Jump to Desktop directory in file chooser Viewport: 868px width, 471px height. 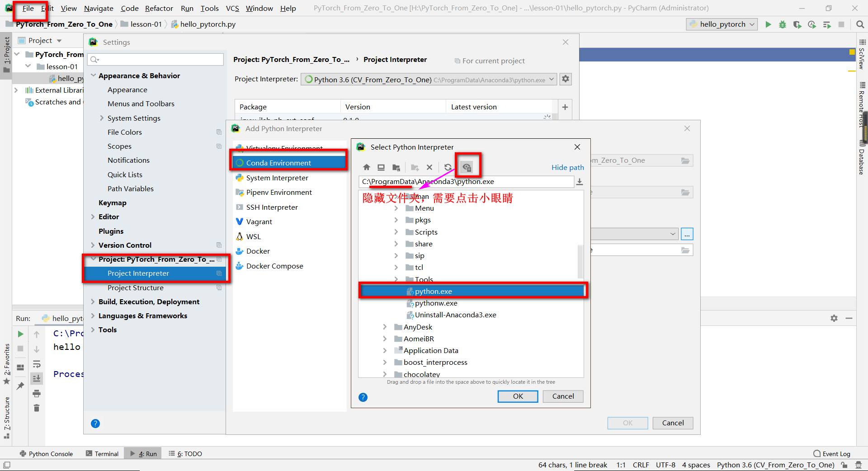coord(381,167)
